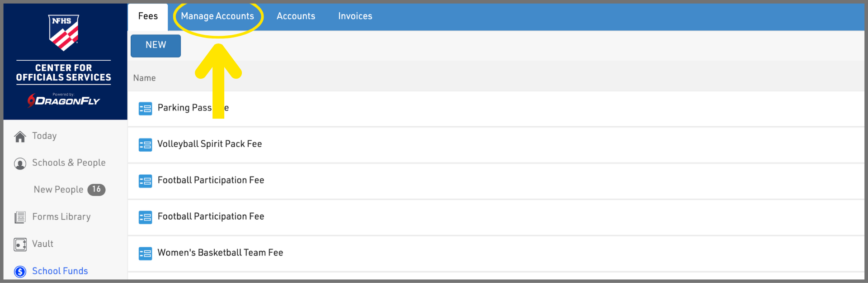868x283 pixels.
Task: Click the Parking Pass fee list icon
Action: coord(145,109)
